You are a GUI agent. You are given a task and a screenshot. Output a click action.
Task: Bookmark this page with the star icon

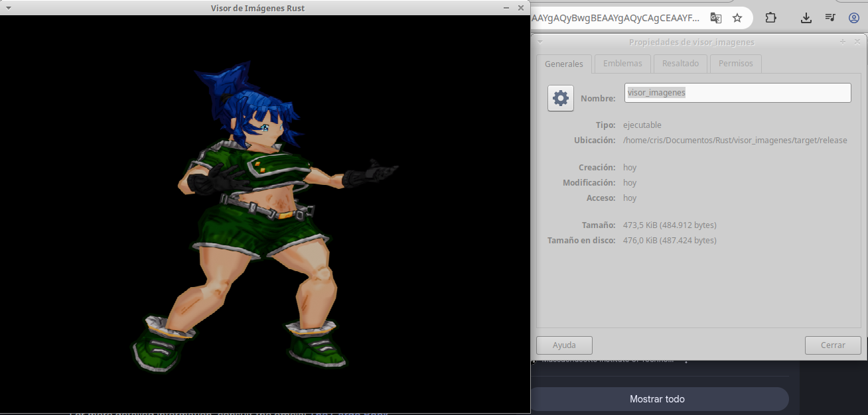coord(737,18)
